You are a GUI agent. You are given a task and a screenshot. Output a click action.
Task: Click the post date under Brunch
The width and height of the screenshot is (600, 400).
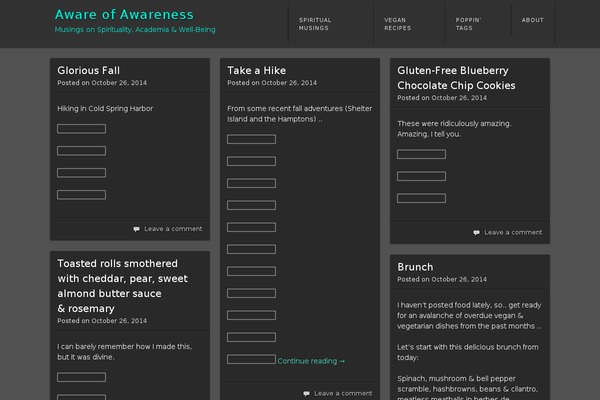(x=459, y=279)
